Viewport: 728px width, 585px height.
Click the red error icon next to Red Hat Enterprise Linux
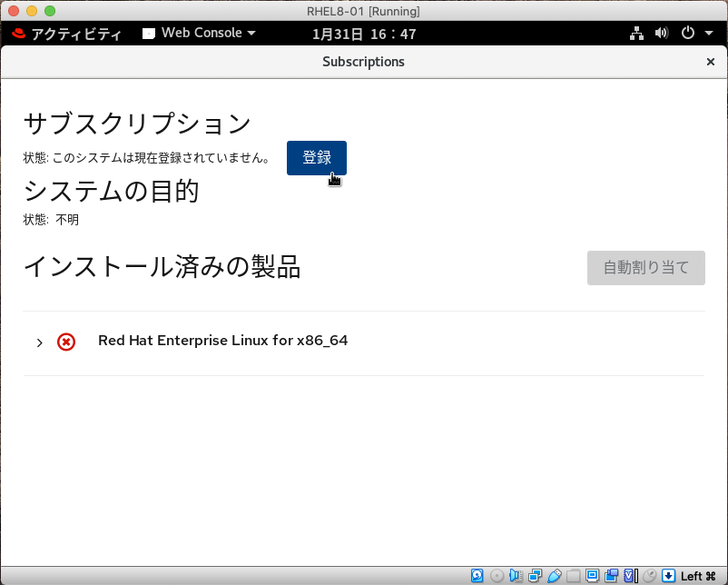(65, 342)
